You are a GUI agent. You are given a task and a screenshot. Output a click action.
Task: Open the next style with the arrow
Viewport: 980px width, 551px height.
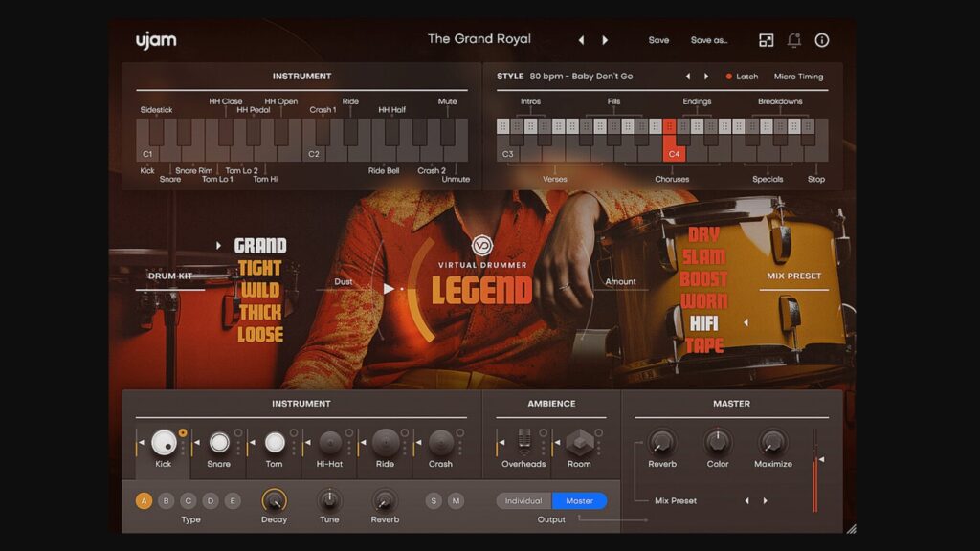point(708,77)
